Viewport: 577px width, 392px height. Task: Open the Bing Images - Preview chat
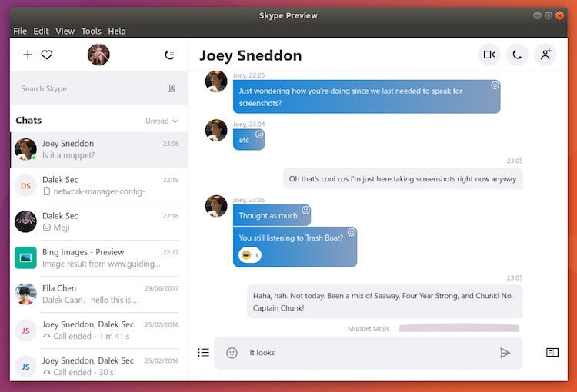98,257
